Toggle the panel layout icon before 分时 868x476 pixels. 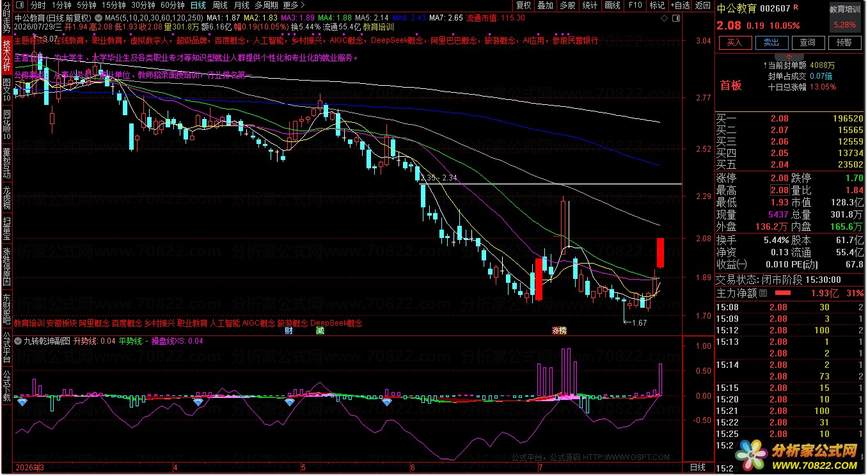[19, 5]
